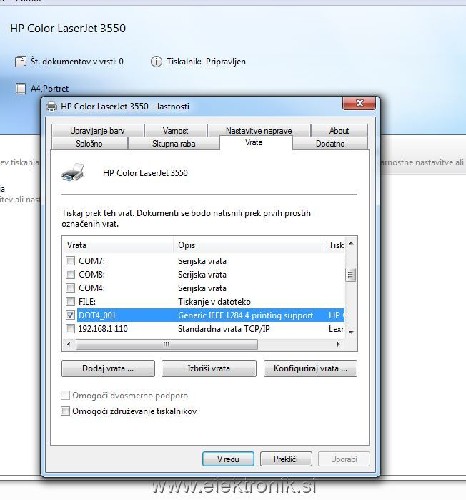Image resolution: width=466 pixels, height=500 pixels.
Task: Check the 192.168.1.110 port checkbox
Action: pos(70,329)
